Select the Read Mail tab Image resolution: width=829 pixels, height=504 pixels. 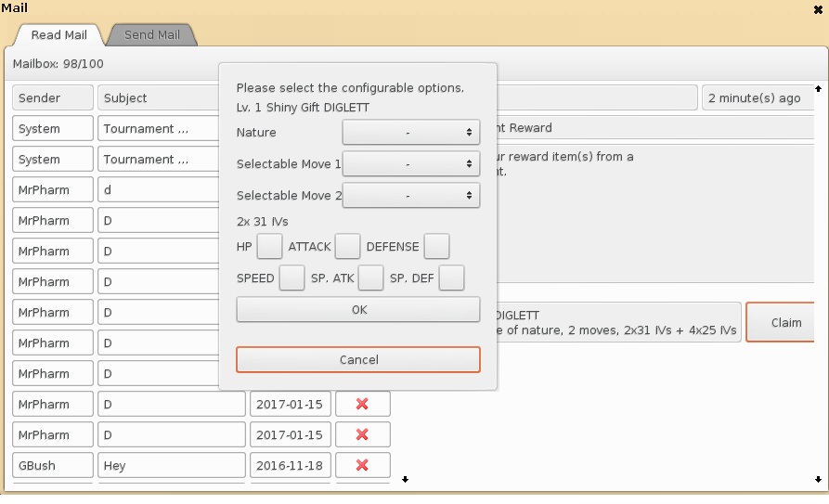pyautogui.click(x=59, y=35)
